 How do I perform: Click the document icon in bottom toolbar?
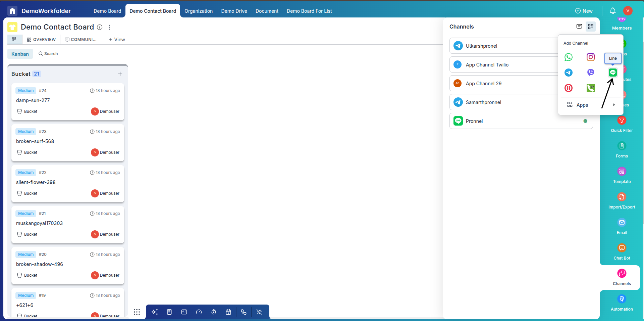(169, 312)
